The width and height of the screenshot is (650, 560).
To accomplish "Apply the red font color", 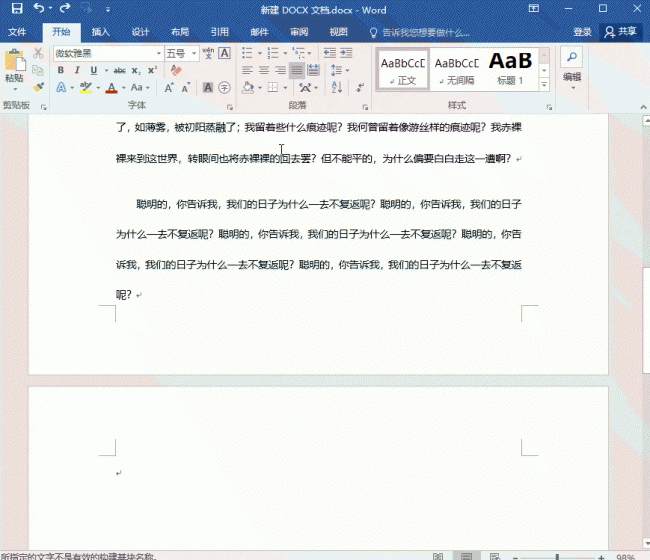I will pos(111,87).
